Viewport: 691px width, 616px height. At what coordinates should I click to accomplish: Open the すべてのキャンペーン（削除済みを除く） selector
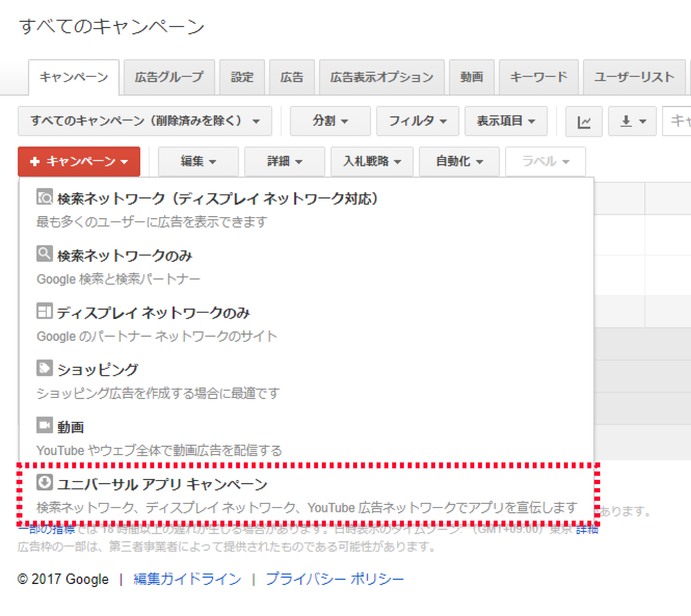tap(145, 121)
